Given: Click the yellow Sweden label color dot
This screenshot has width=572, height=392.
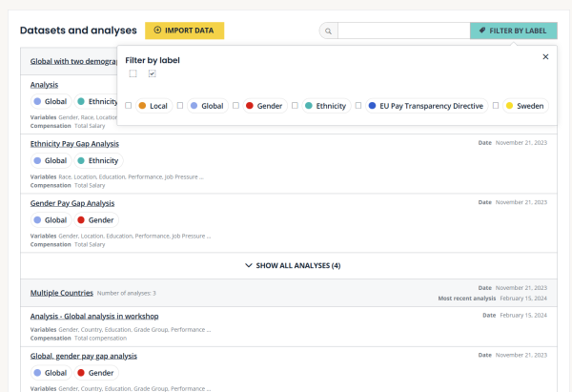Looking at the screenshot, I should 509,106.
